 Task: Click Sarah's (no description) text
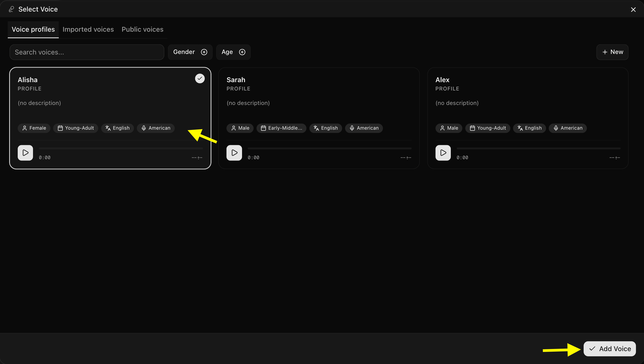(x=248, y=103)
